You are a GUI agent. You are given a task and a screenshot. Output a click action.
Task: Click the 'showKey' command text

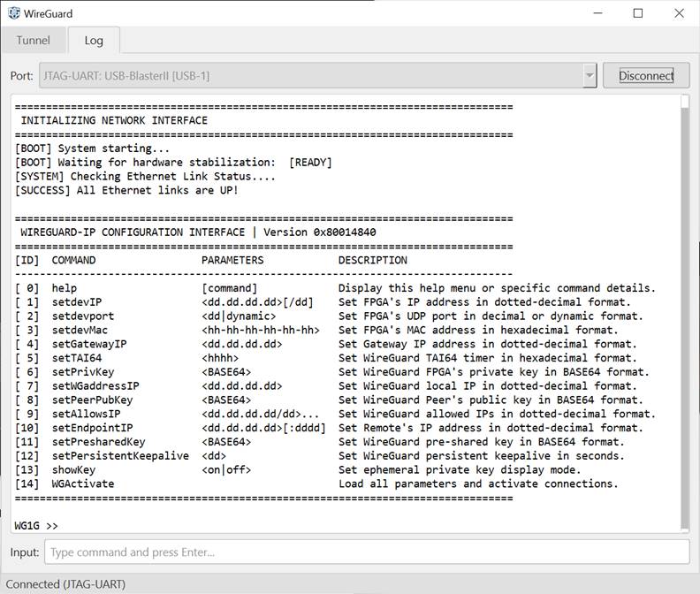pos(73,469)
